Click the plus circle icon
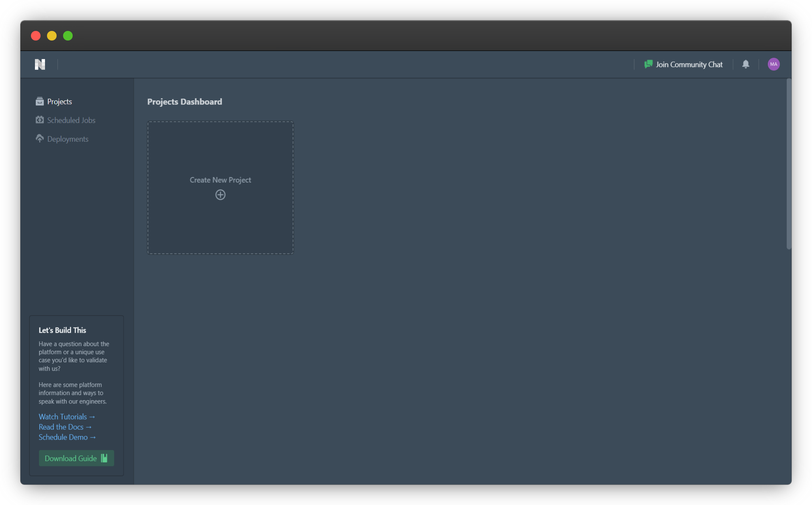The image size is (812, 505). coord(220,195)
